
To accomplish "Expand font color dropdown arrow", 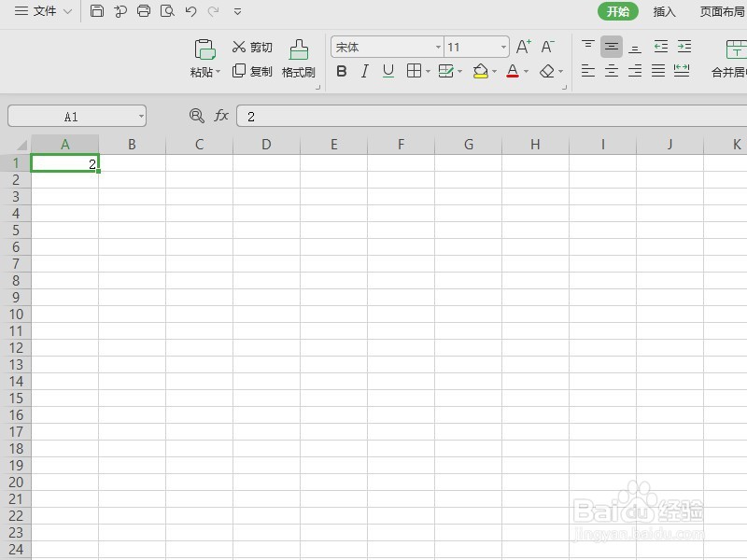I will coord(526,72).
